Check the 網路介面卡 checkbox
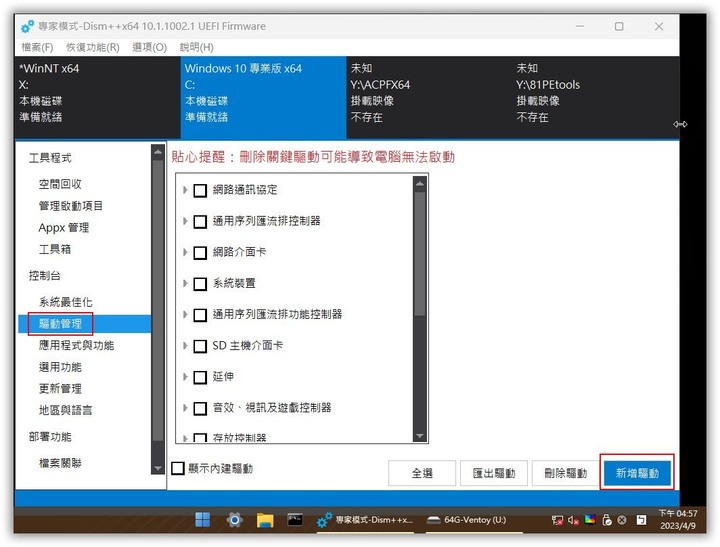This screenshot has width=720, height=547. click(x=200, y=253)
